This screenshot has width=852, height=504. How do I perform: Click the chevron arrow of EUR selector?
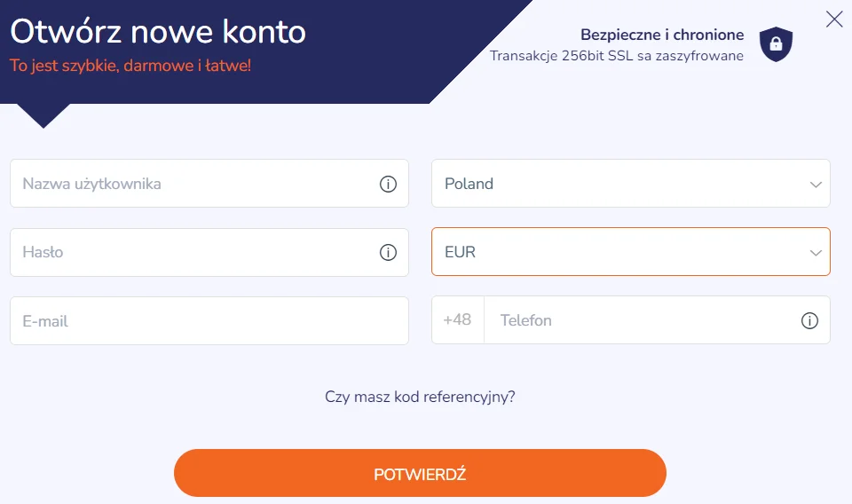tap(816, 253)
